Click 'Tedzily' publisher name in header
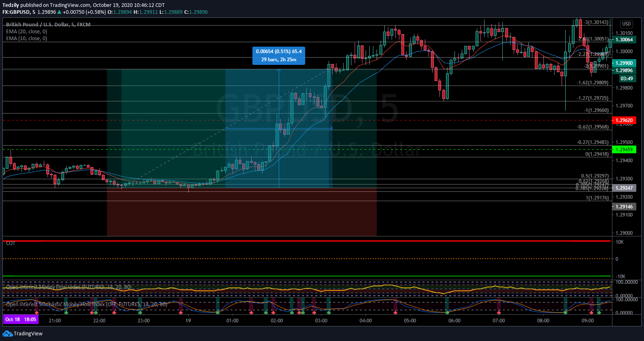This screenshot has width=644, height=341. coord(11,5)
